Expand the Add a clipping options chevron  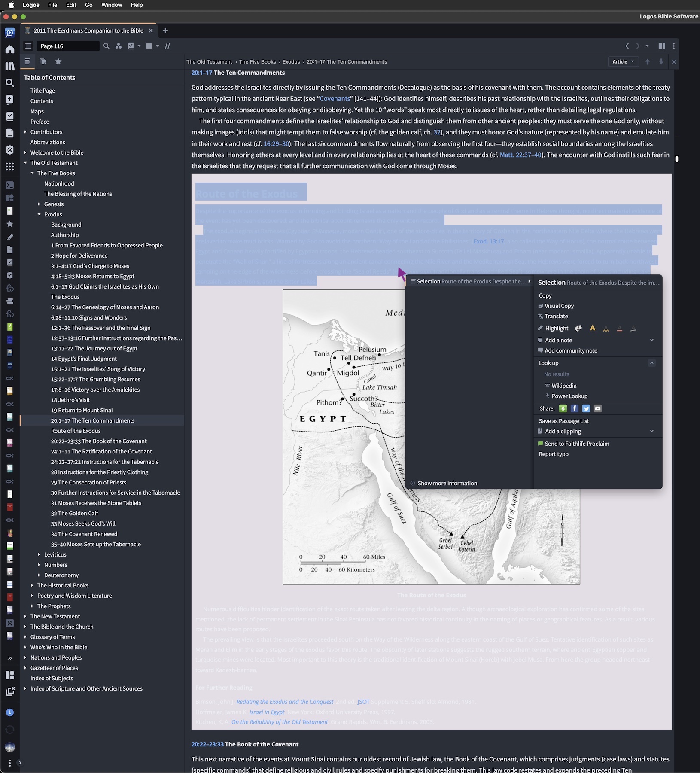coord(652,431)
